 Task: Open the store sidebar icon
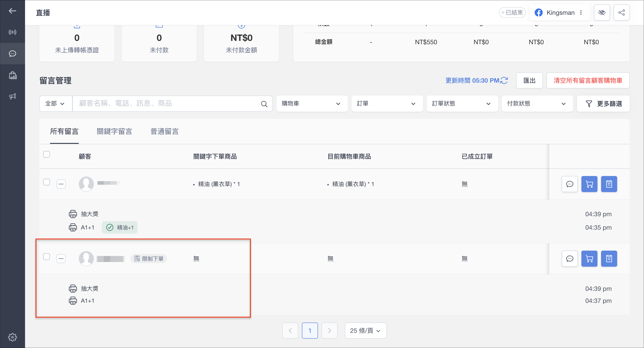[13, 75]
